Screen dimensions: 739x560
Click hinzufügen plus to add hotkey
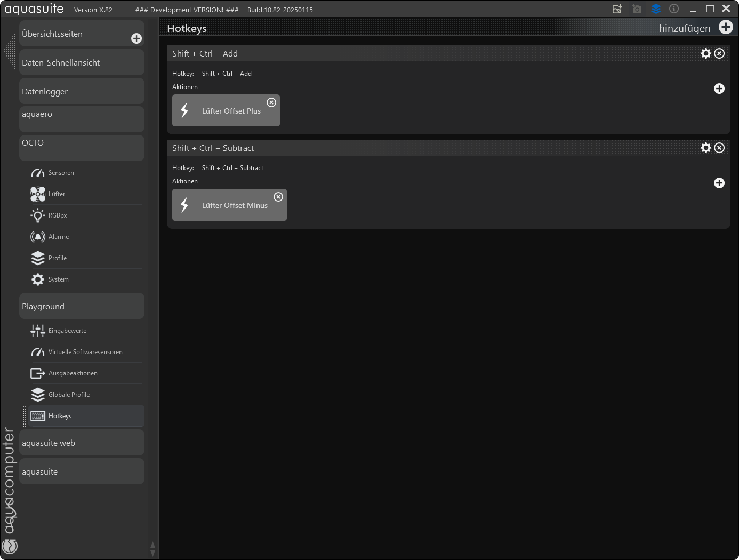(726, 27)
